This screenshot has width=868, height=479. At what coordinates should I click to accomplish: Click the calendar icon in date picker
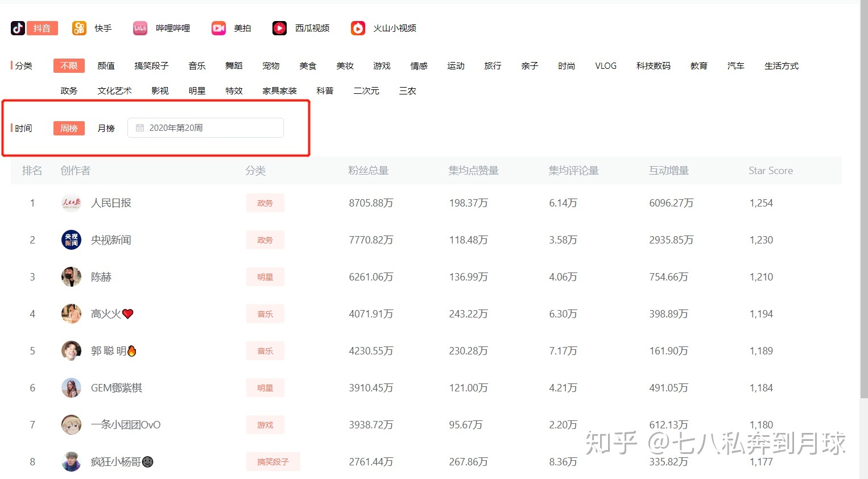click(x=140, y=128)
